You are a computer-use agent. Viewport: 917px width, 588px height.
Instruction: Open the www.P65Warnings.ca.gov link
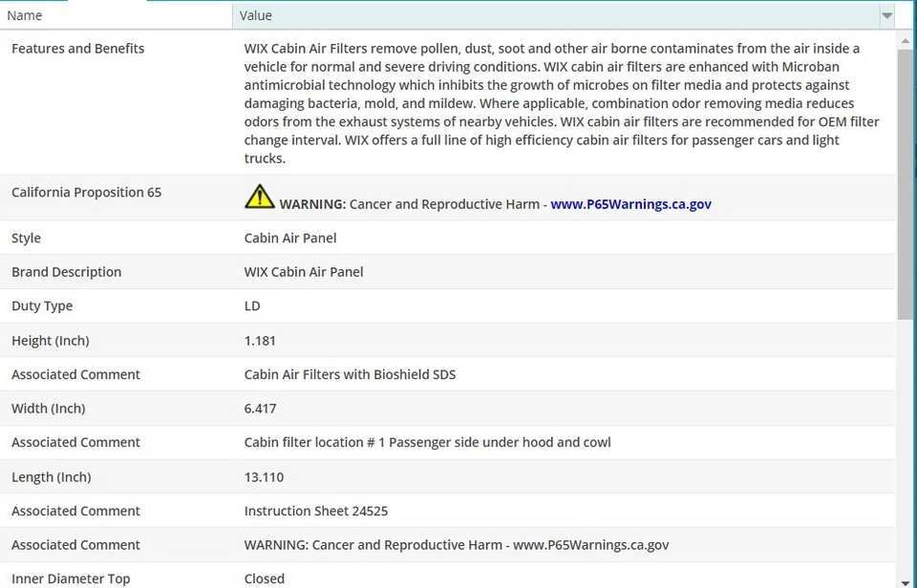coord(630,204)
